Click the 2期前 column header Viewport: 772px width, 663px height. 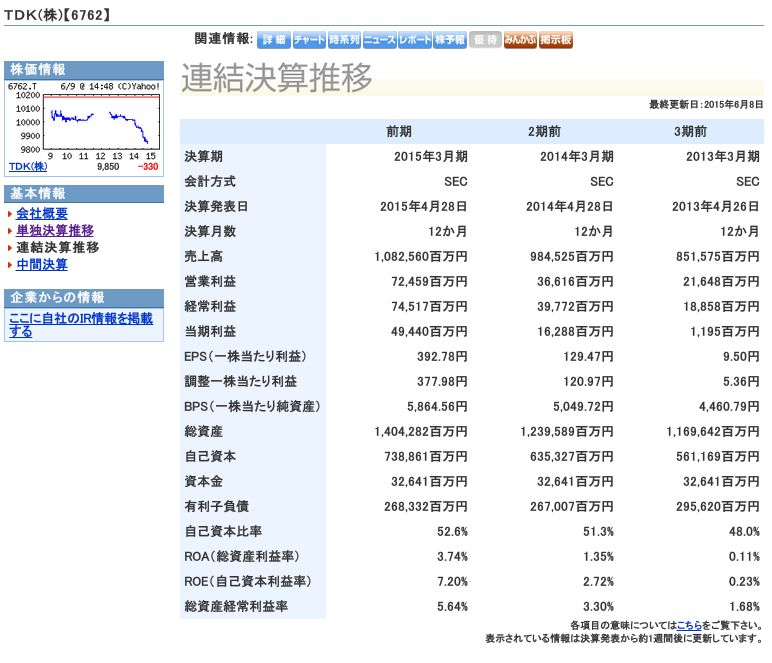tap(545, 131)
